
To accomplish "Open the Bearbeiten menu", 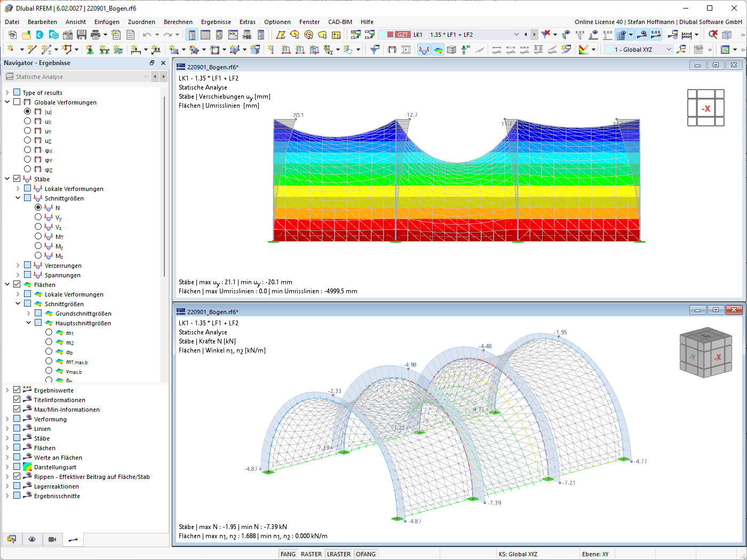I will 42,22.
